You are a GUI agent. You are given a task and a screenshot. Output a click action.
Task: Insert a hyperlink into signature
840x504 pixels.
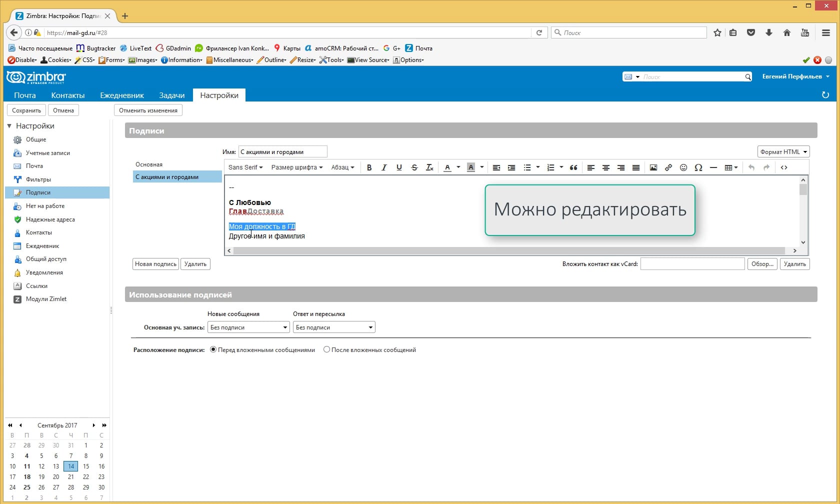[668, 167]
